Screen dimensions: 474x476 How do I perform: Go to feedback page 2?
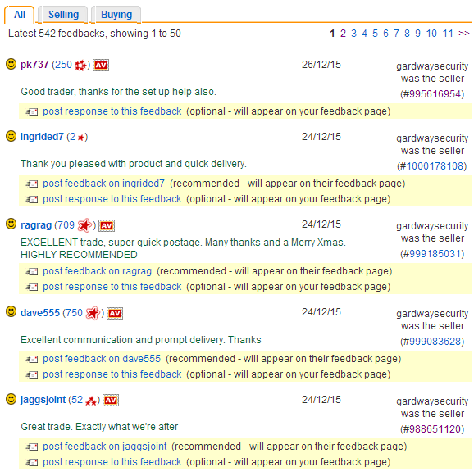pos(343,34)
